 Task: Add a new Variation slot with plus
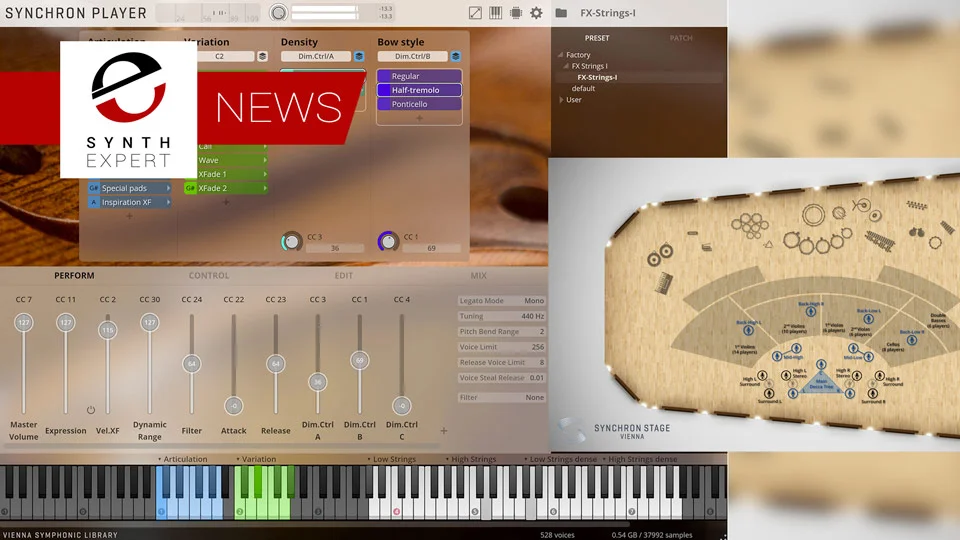tap(226, 202)
